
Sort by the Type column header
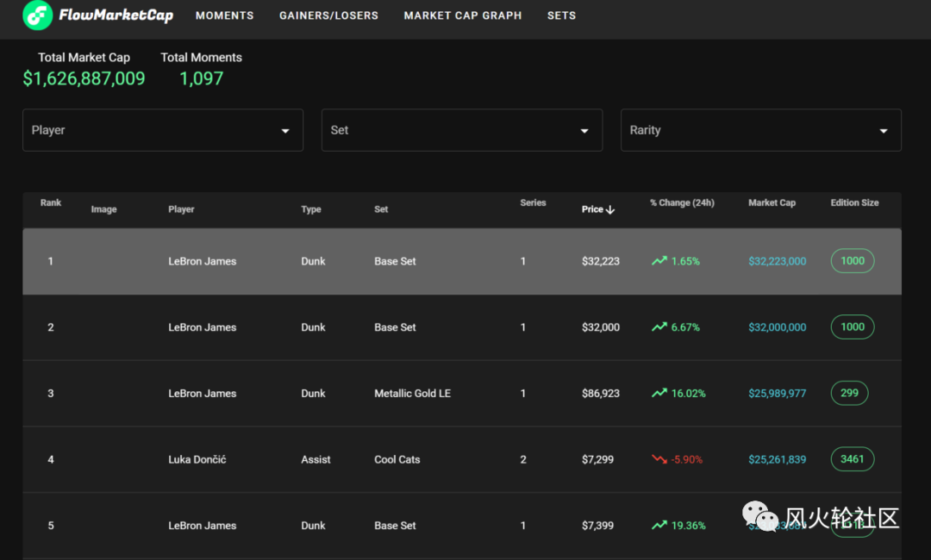click(x=311, y=209)
